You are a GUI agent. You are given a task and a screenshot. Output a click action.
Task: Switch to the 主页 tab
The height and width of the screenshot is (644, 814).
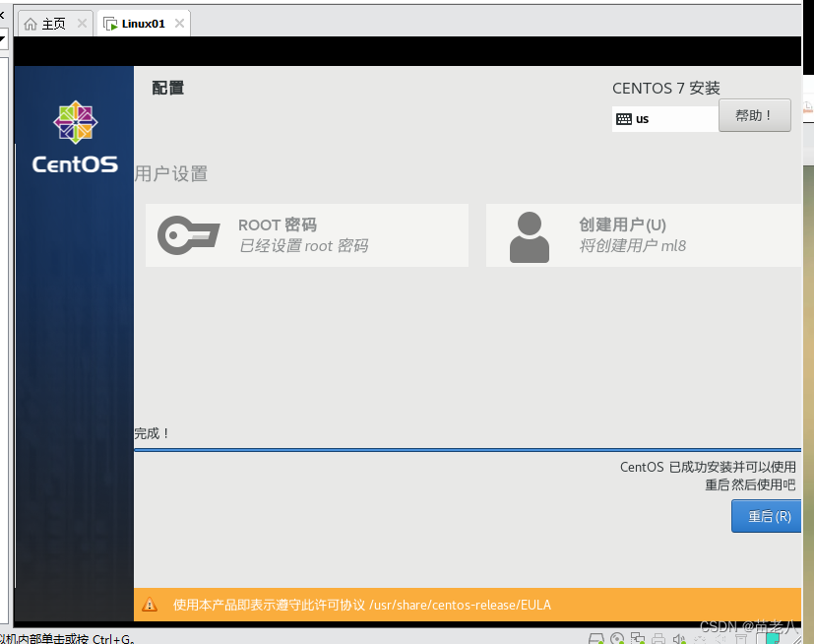(x=55, y=24)
